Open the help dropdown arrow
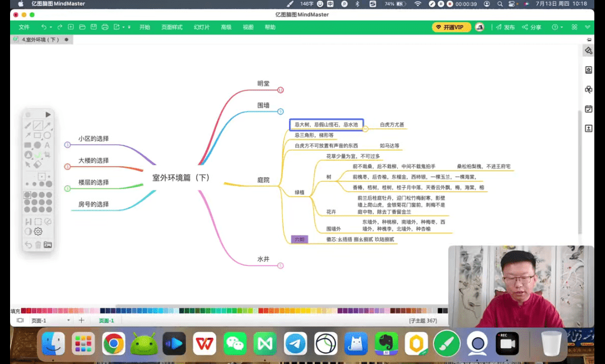Screen dimensions: 605x364 [562, 27]
